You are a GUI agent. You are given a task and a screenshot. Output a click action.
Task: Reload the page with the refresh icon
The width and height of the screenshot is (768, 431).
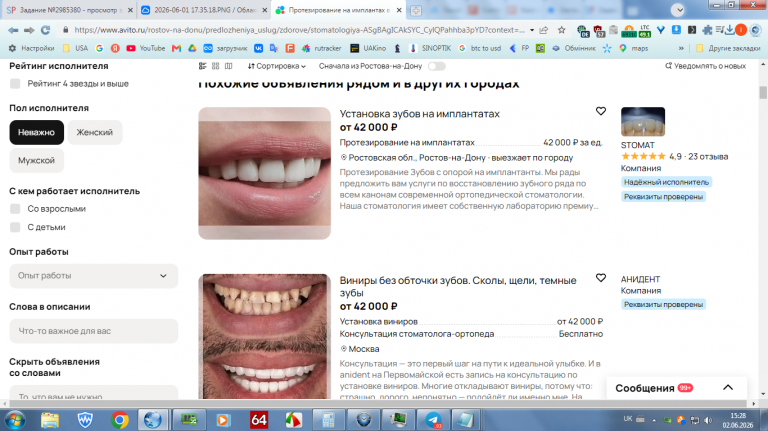(46, 30)
